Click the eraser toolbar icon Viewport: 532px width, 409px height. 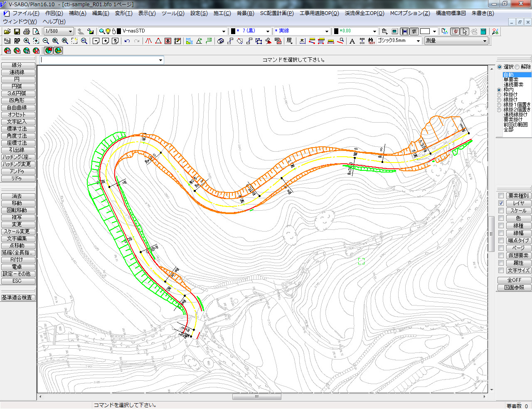pyautogui.click(x=221, y=41)
